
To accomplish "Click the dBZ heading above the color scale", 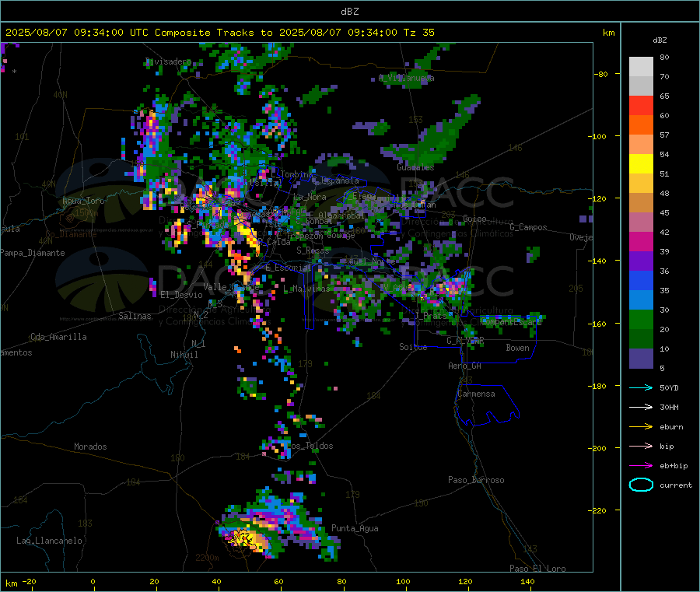I will 660,40.
